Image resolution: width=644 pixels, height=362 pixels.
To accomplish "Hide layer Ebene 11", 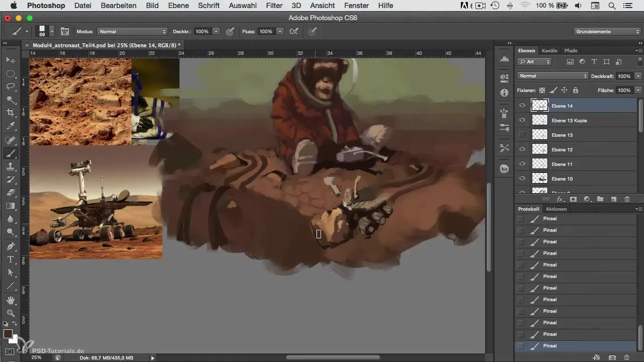I will [x=522, y=164].
